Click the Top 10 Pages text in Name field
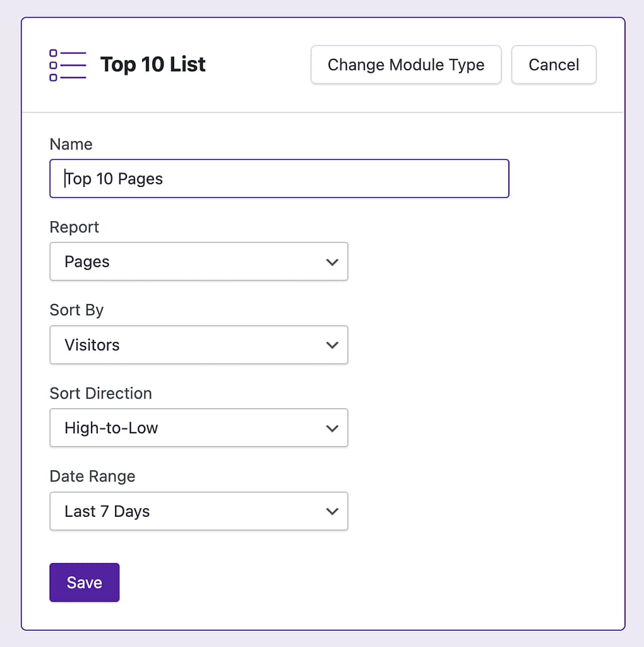The width and height of the screenshot is (644, 647). [x=114, y=179]
